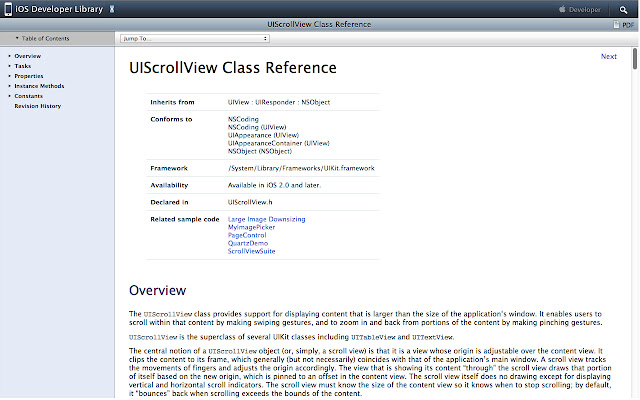This screenshot has width=640, height=400.
Task: Open Overview in the contents sidebar
Action: (28, 56)
